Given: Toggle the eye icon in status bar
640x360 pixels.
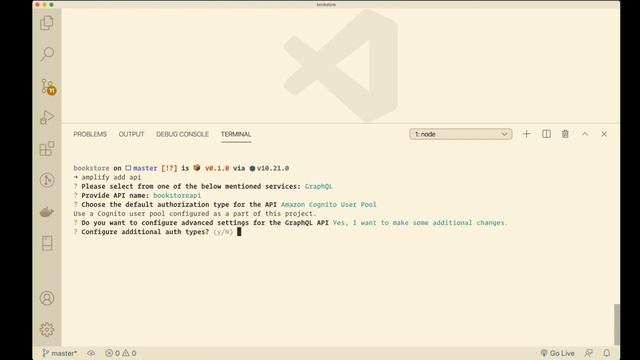Looking at the screenshot, I should click(x=91, y=353).
